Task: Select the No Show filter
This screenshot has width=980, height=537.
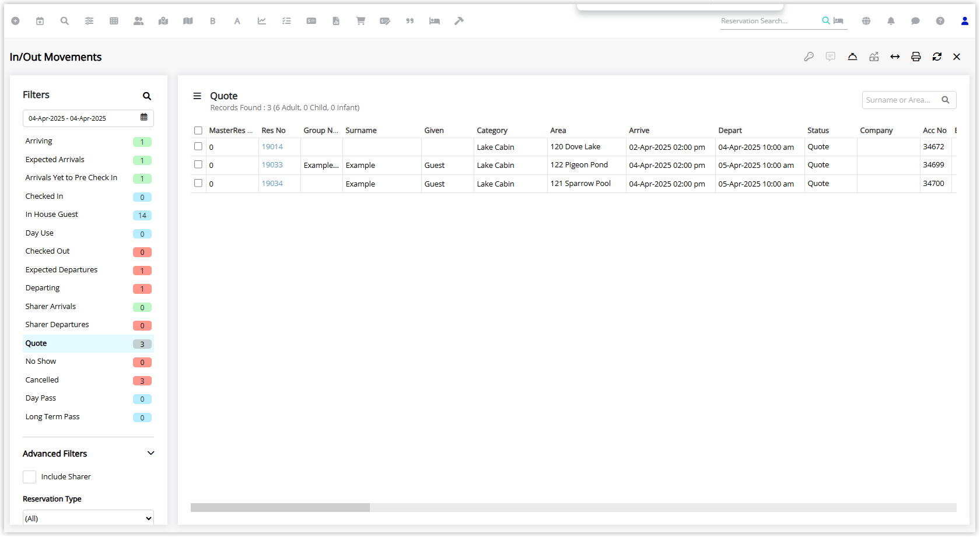Action: click(x=88, y=361)
